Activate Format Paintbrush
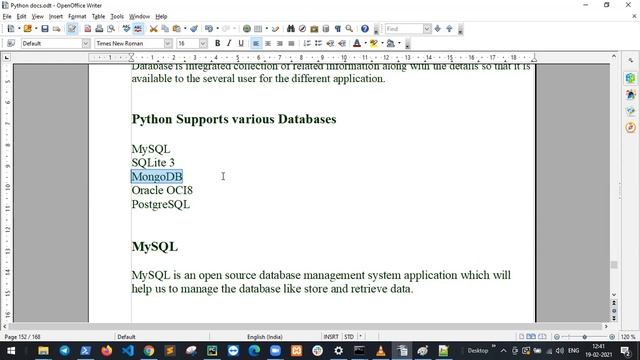The image size is (640, 360). pos(194,29)
